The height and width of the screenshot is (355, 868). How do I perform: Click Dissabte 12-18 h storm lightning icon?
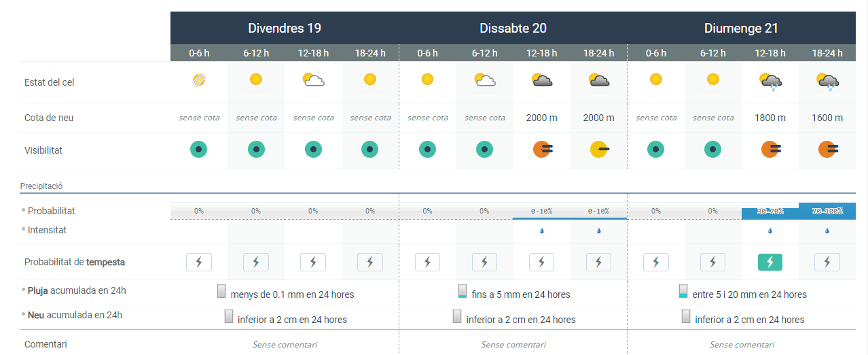click(541, 262)
